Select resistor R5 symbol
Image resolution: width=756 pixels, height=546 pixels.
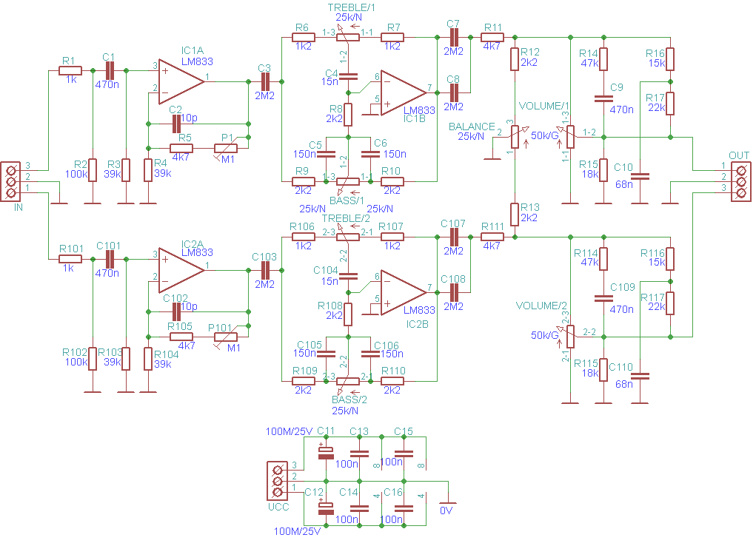pos(181,149)
